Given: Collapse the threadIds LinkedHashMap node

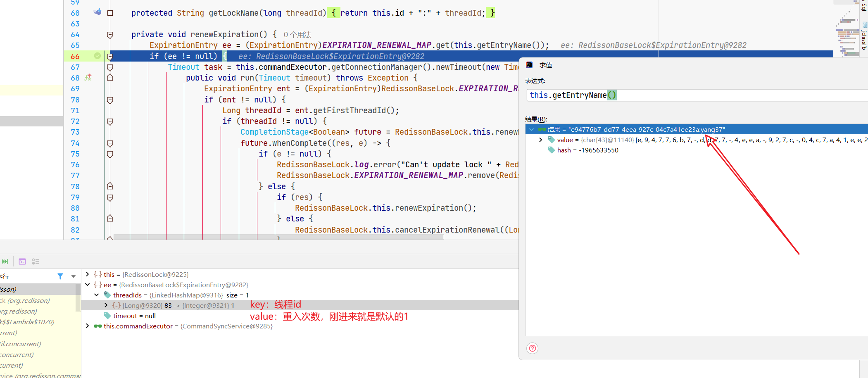Looking at the screenshot, I should [x=97, y=295].
